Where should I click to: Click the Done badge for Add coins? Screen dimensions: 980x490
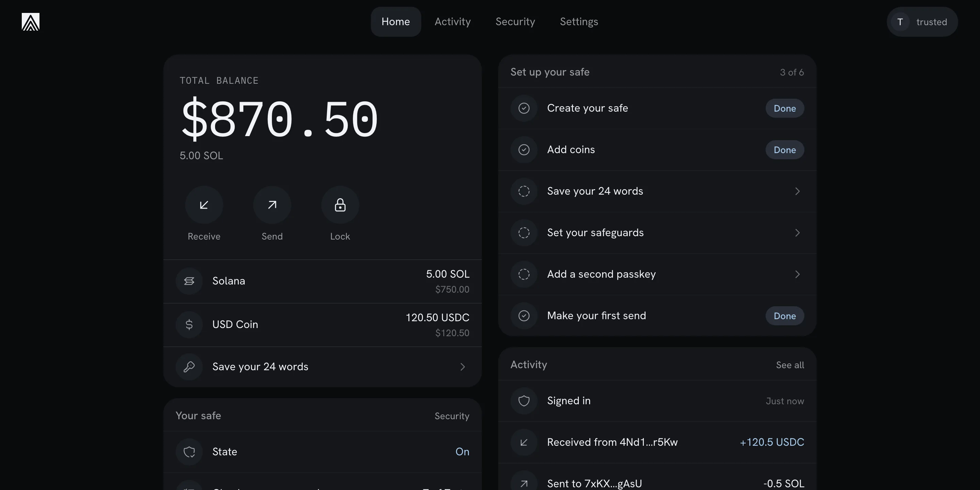click(x=784, y=149)
